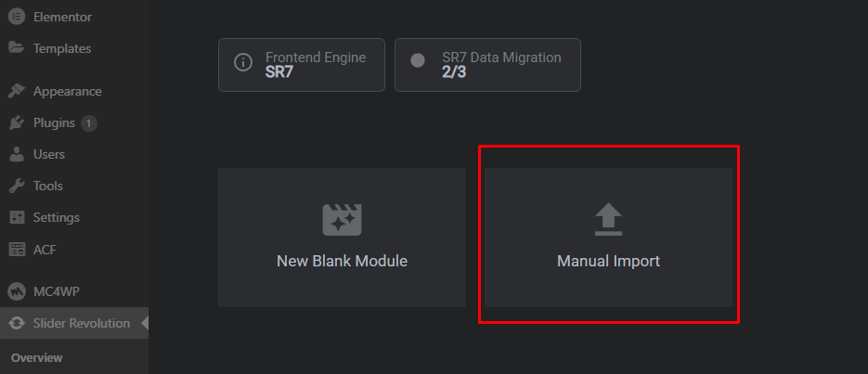Click the ACF grid icon

tap(17, 249)
